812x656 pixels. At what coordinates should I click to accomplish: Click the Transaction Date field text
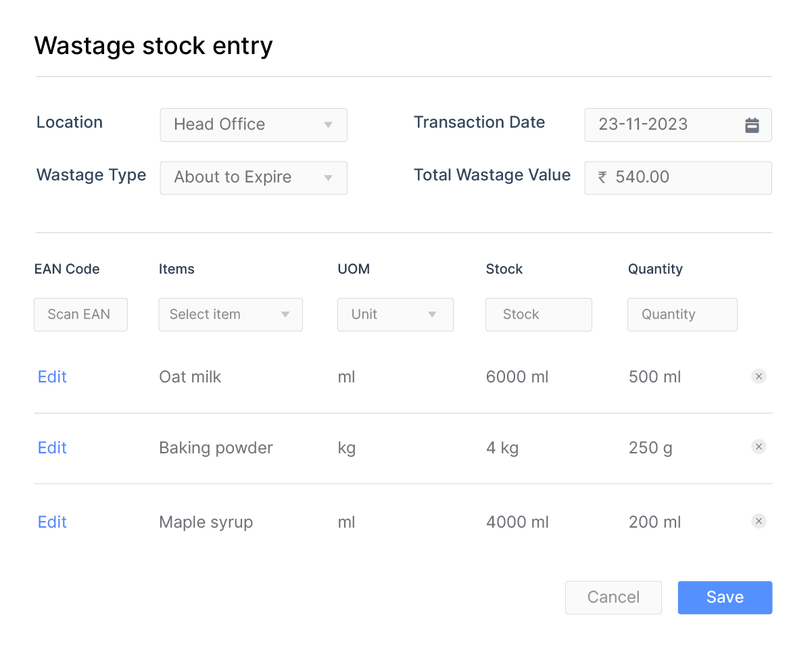643,125
